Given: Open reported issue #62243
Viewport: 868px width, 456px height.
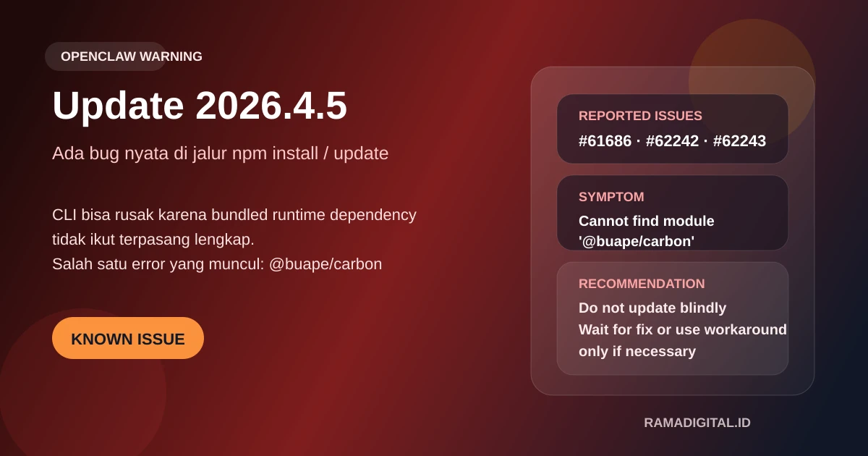Looking at the screenshot, I should [x=739, y=141].
